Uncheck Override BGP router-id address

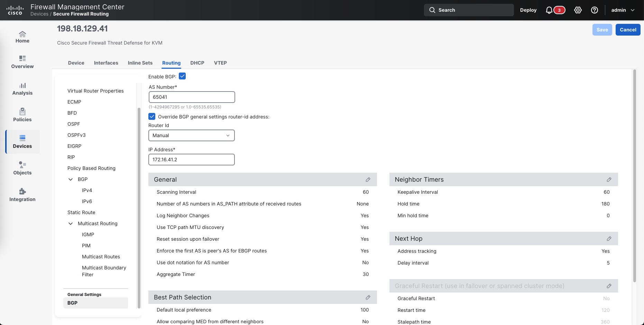tap(152, 116)
